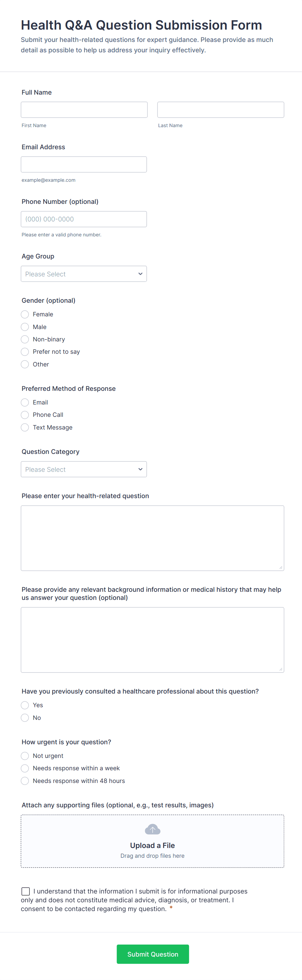The height and width of the screenshot is (980, 302).
Task: Choose "Not urgent" urgency level
Action: click(x=25, y=756)
